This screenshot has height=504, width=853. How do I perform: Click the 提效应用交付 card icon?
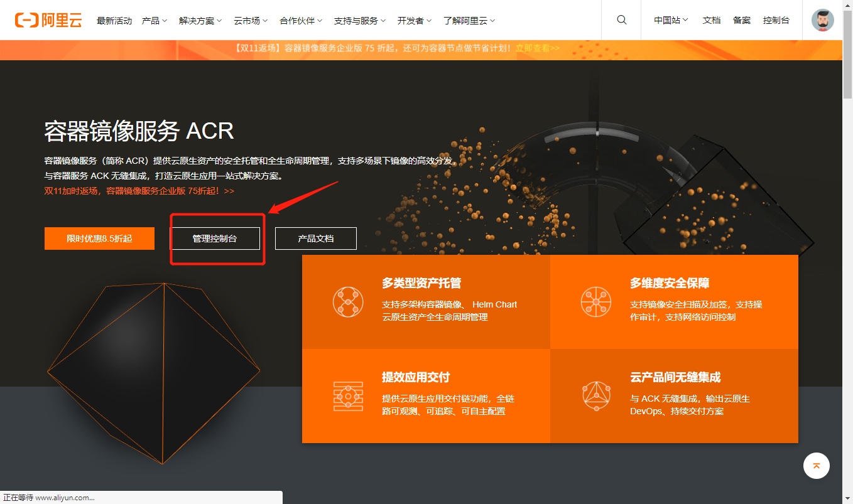[348, 396]
